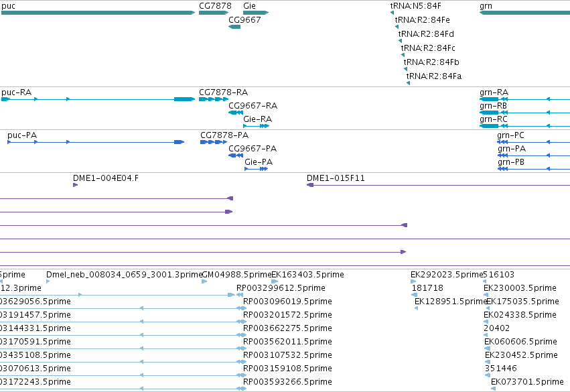
Task: Click the Gie-RA transcript label
Action: coord(258,119)
